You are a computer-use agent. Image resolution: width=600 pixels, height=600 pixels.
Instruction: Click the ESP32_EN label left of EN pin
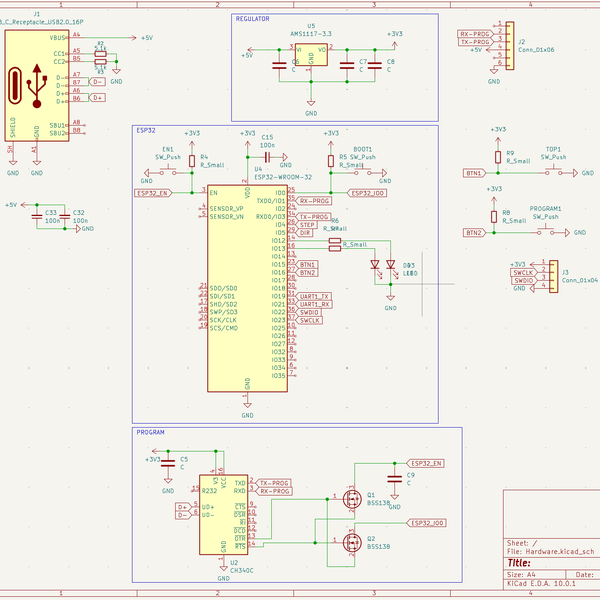(x=153, y=193)
